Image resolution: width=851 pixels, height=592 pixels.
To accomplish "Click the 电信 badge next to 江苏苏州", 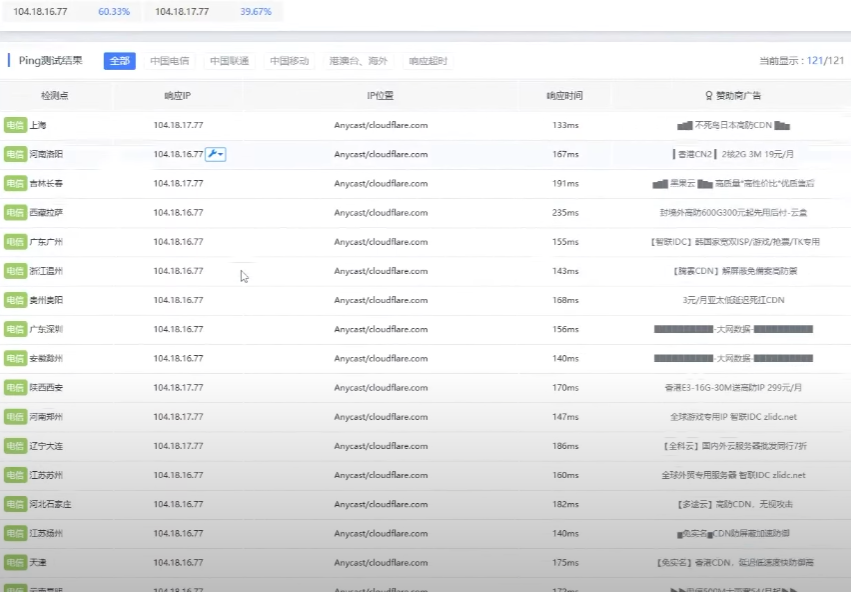I will coord(15,475).
